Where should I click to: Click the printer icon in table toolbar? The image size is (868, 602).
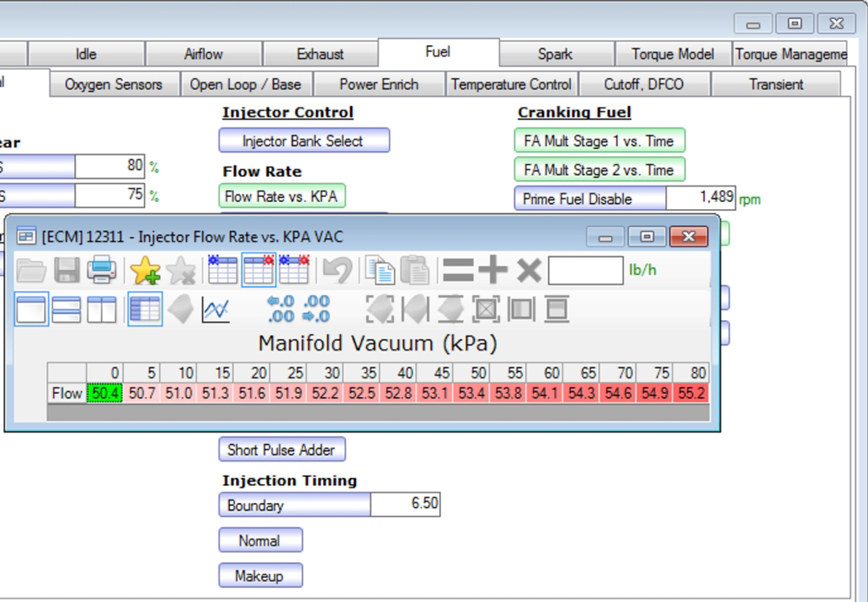coord(102,270)
